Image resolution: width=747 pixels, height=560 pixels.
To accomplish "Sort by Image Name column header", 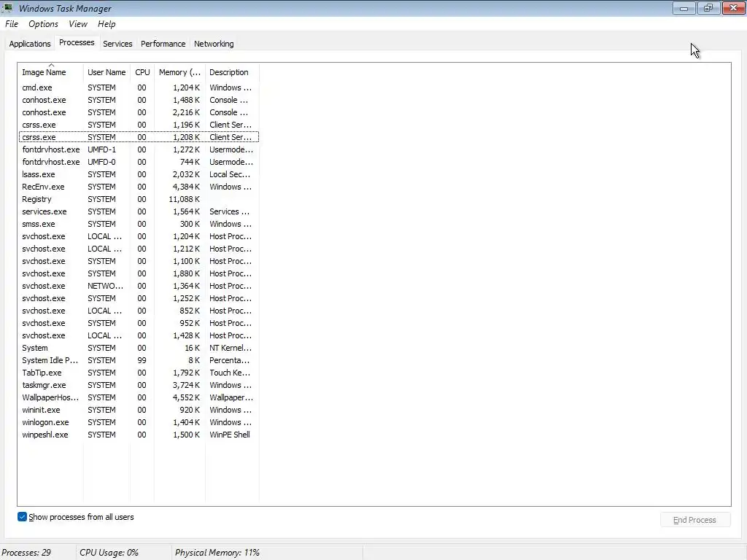I will (50, 72).
